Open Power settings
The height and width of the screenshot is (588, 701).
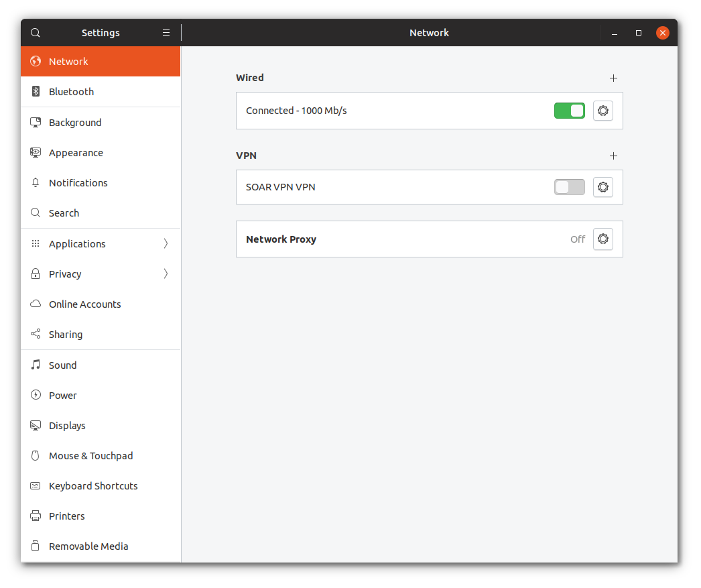click(x=101, y=395)
